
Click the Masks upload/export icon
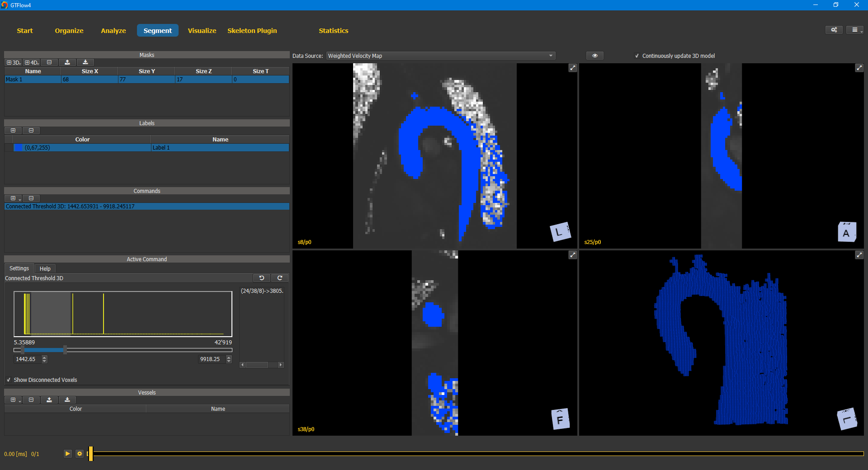click(x=67, y=62)
